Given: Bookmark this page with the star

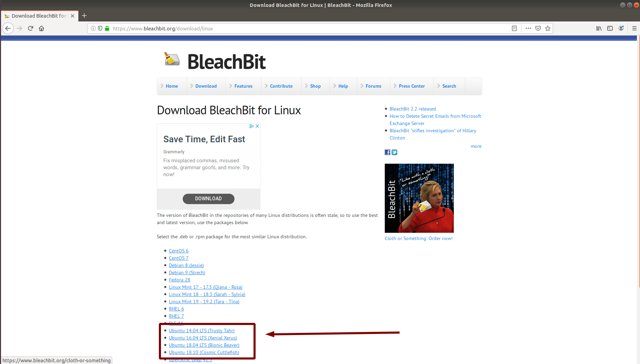Looking at the screenshot, I should click(548, 28).
